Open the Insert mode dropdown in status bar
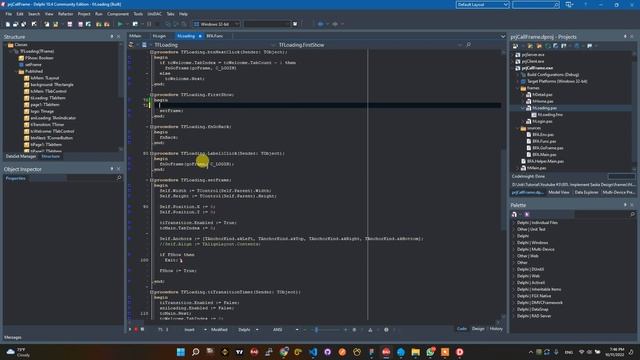This screenshot has height=360, width=640. click(205, 329)
